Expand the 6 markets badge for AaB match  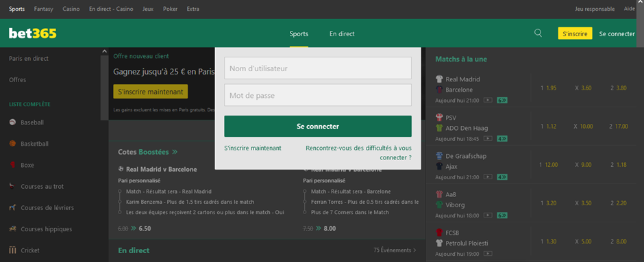pyautogui.click(x=502, y=215)
